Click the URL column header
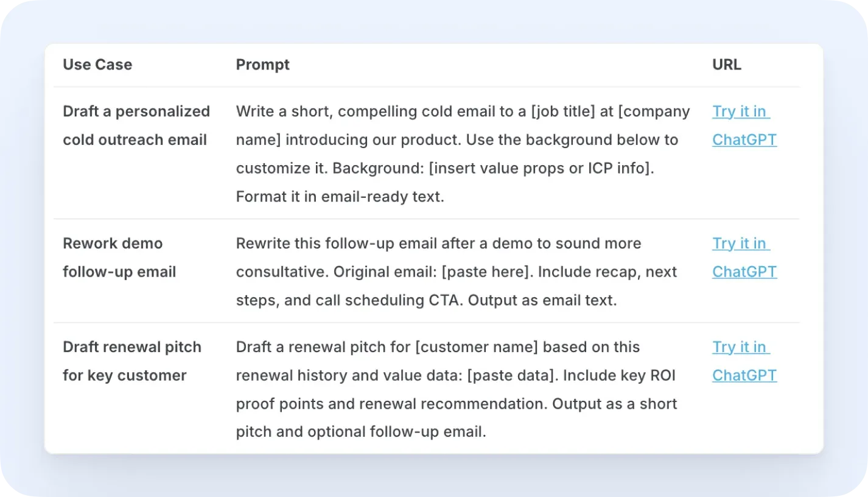The image size is (868, 497). coord(727,65)
